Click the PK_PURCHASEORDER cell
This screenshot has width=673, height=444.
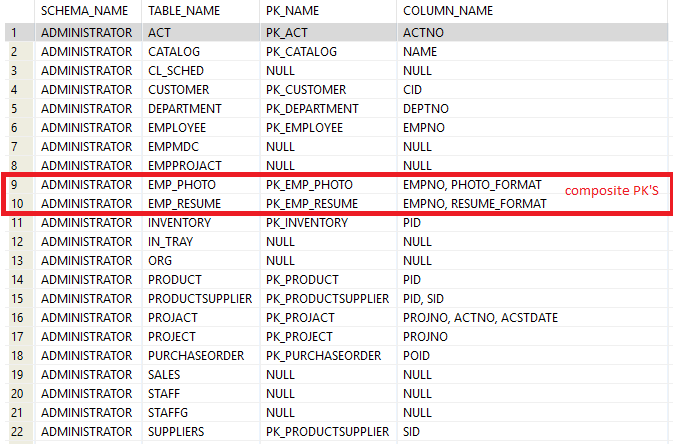323,356
